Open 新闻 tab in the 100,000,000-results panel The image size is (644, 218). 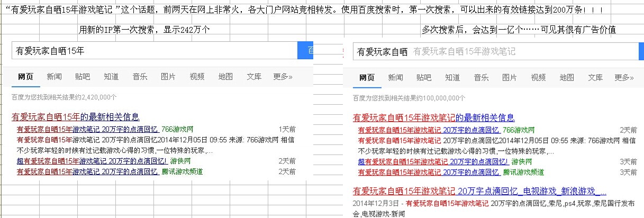click(395, 77)
